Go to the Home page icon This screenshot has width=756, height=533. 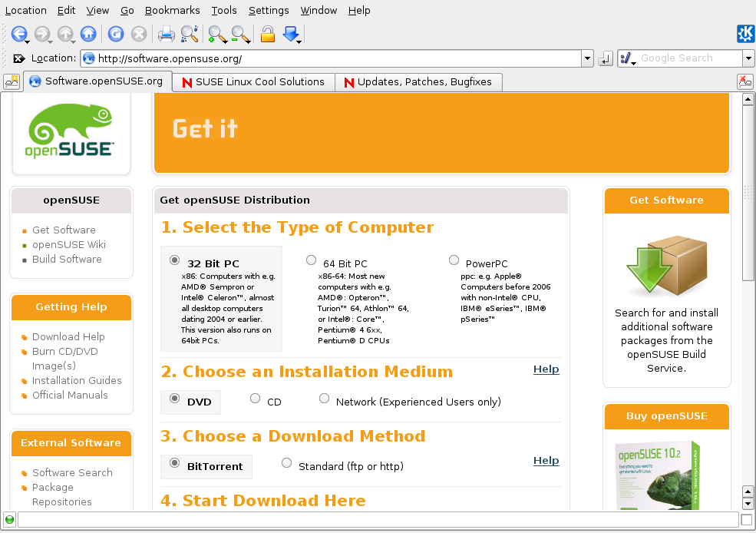coord(88,34)
